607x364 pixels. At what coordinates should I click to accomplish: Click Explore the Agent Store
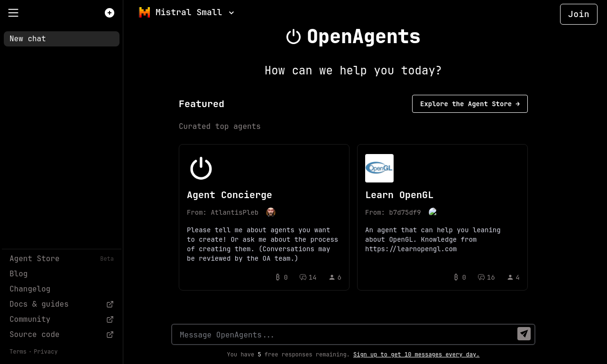(469, 103)
